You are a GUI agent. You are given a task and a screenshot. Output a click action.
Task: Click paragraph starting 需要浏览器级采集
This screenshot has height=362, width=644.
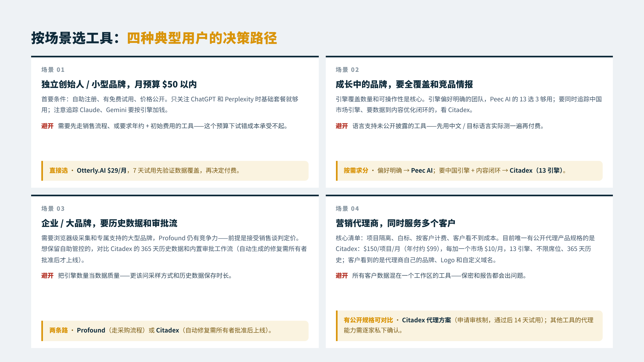174,249
